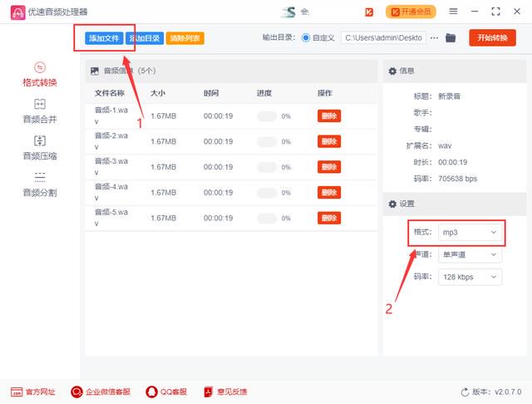Click the three-dots browse path button
The image size is (532, 404).
[434, 38]
